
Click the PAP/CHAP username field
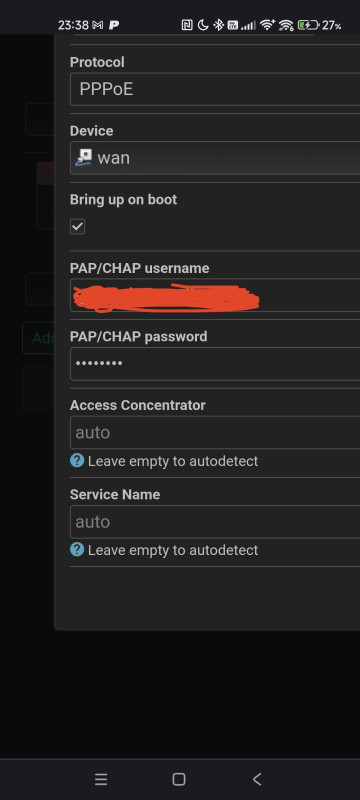pos(215,295)
